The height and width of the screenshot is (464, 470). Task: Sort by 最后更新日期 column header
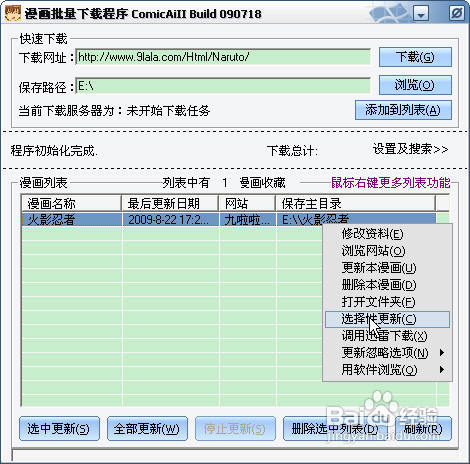(170, 203)
